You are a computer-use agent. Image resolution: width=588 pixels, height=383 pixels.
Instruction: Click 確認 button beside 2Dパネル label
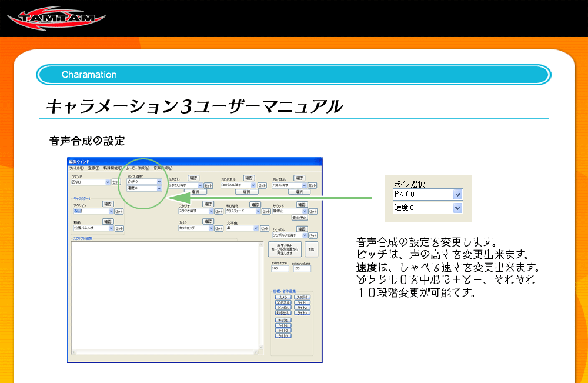click(299, 178)
